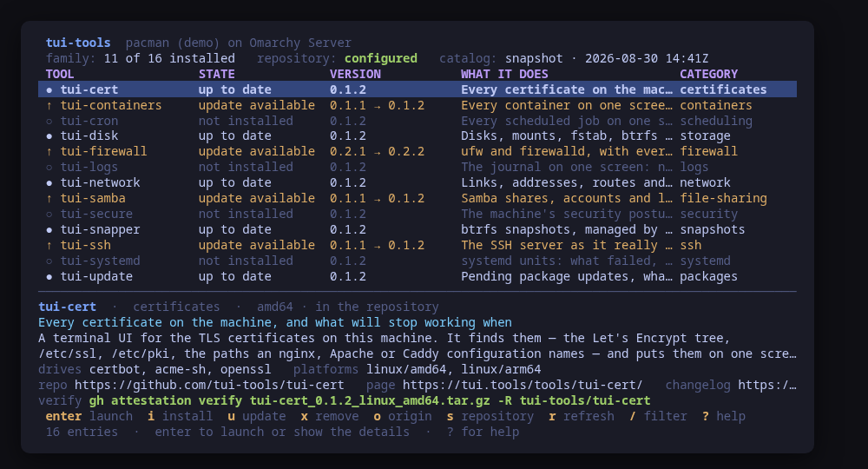Click '0.2.1 → 0.2.2' version for tui-firewall
The height and width of the screenshot is (469, 868).
pos(377,152)
